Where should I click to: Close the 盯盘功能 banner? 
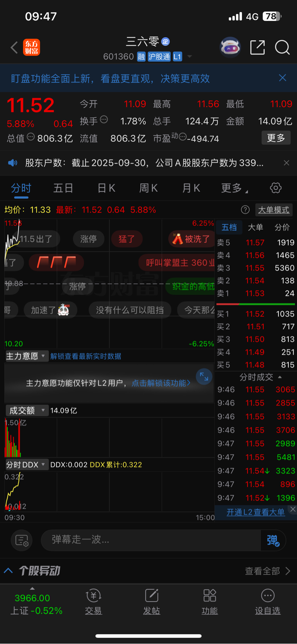(283, 78)
